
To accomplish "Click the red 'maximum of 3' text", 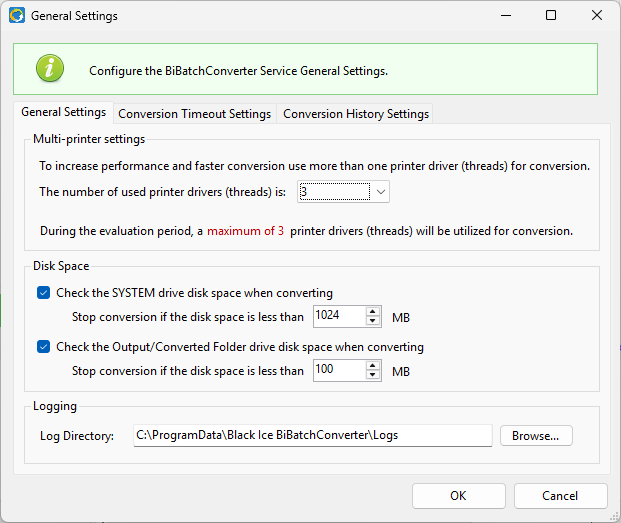I will coord(245,231).
